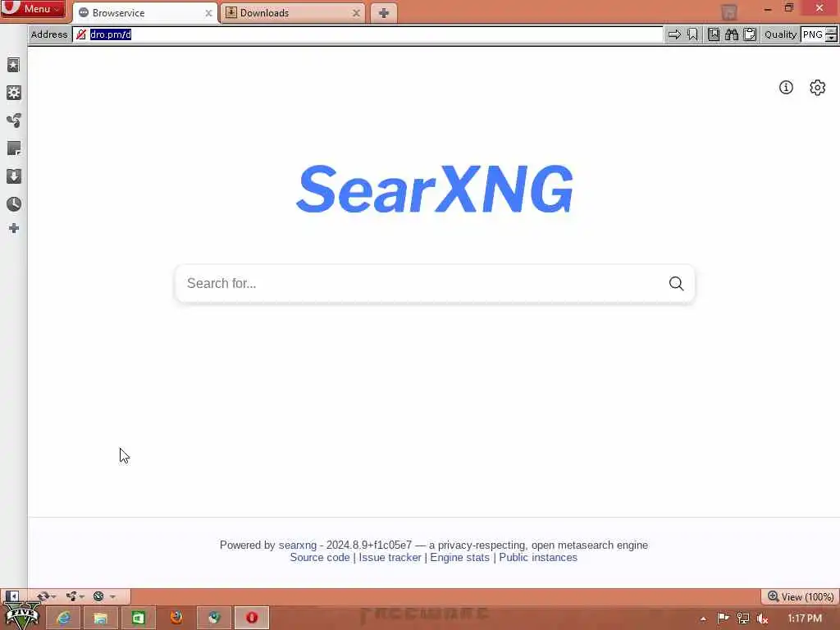
Task: Open the Bookmarks star panel in sidebar
Action: click(14, 66)
